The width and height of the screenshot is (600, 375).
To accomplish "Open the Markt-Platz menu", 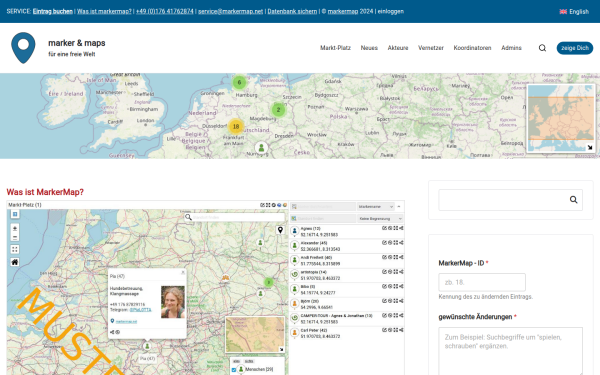I will [x=335, y=48].
